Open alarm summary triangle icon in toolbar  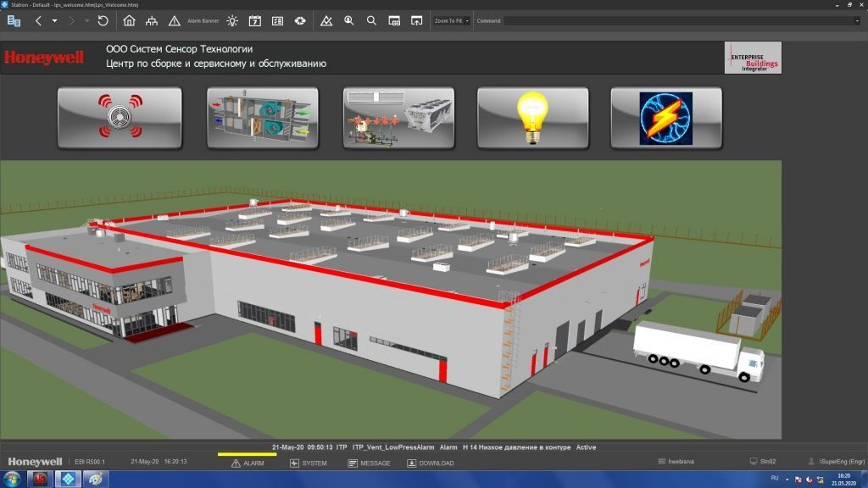pos(174,20)
